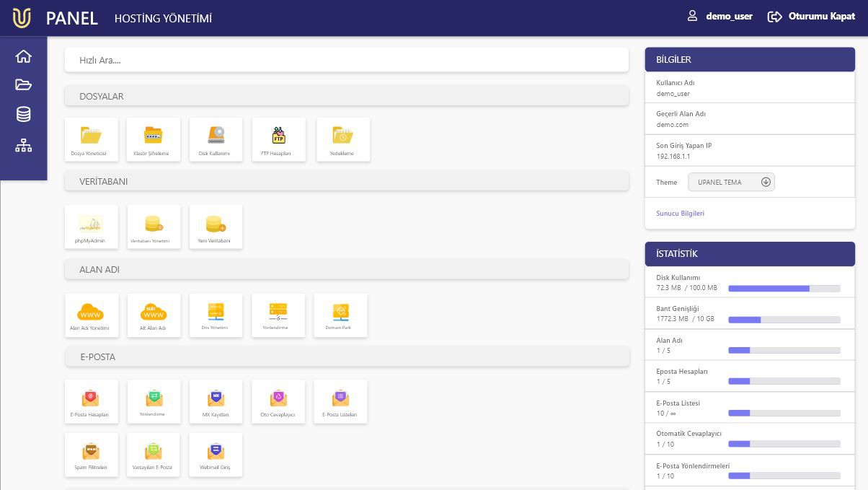Open Klasör Şifreleme
868x490 pixels.
tap(153, 139)
